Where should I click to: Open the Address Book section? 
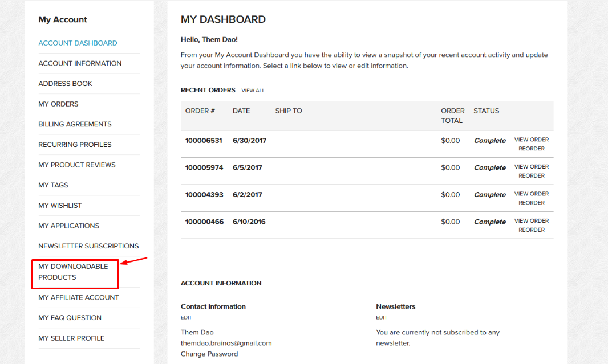[65, 83]
